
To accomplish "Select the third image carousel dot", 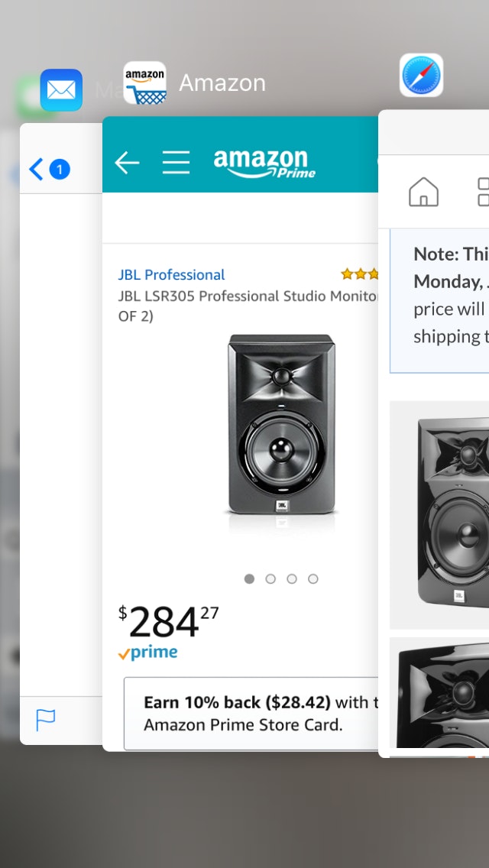I will pyautogui.click(x=292, y=579).
